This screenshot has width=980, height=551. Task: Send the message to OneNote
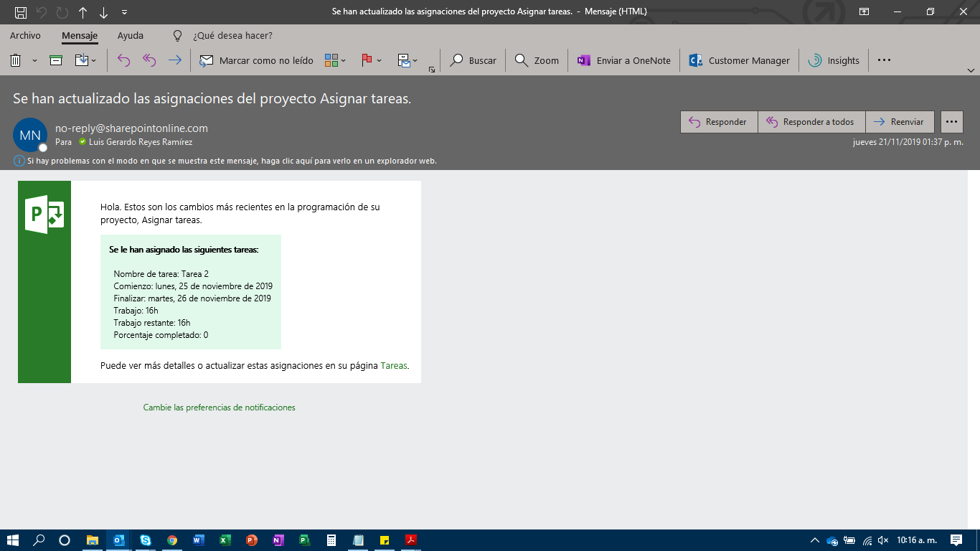(x=623, y=60)
